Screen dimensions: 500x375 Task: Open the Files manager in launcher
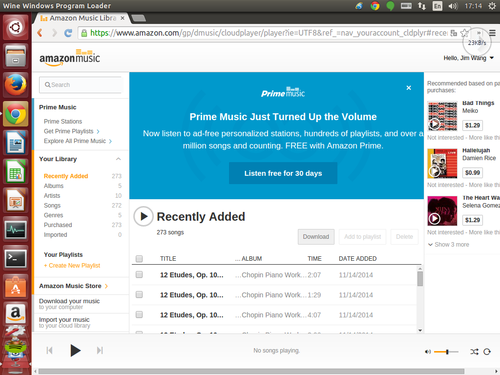tap(15, 56)
